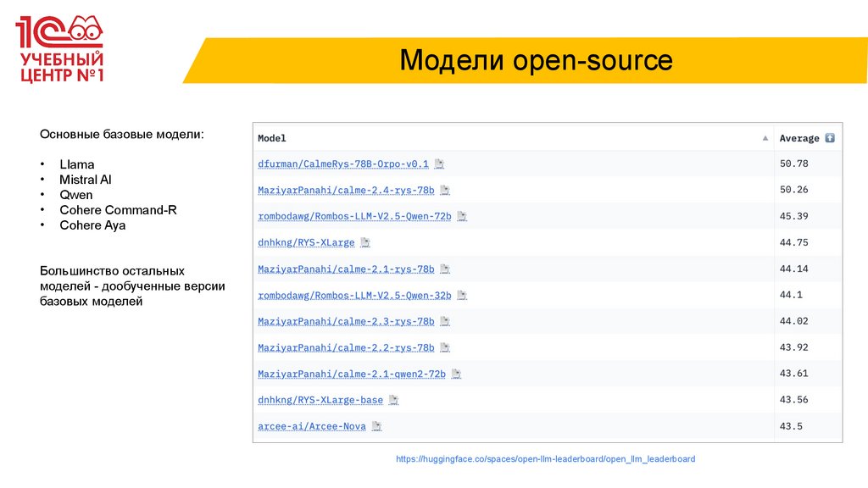Open MaziyarPanahi/calme-2.1-rys-78b model link
Viewport: 868px width, 488px height.
[346, 269]
